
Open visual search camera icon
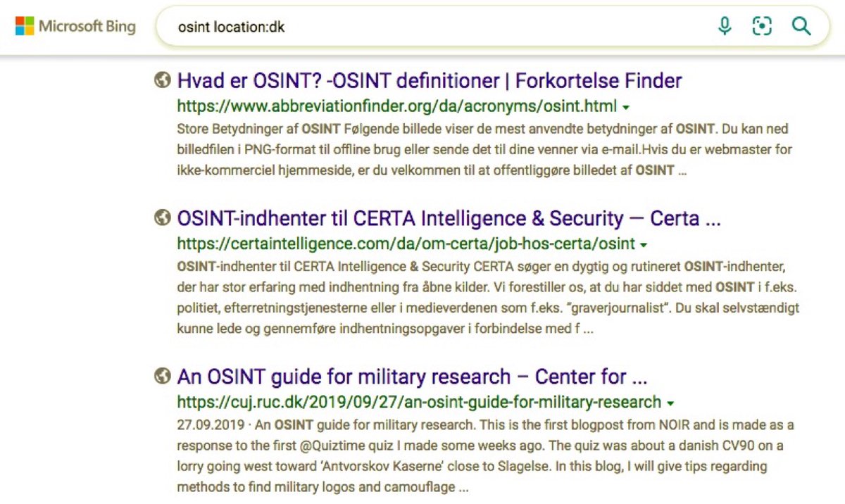[762, 27]
